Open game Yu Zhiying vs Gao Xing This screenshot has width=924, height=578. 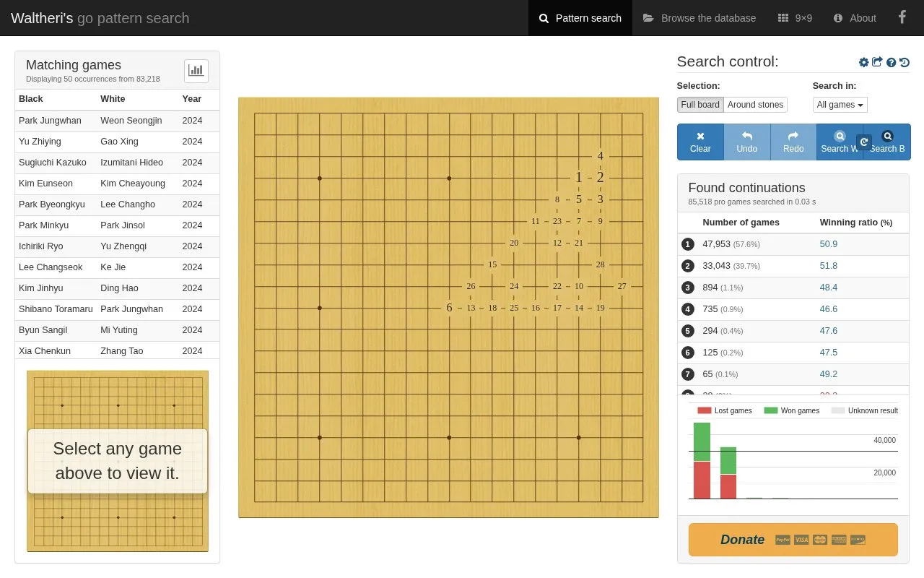tap(117, 142)
